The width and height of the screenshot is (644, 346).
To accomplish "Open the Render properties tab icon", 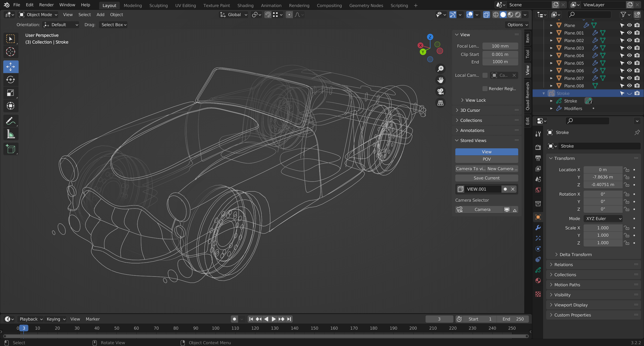I will 538,147.
